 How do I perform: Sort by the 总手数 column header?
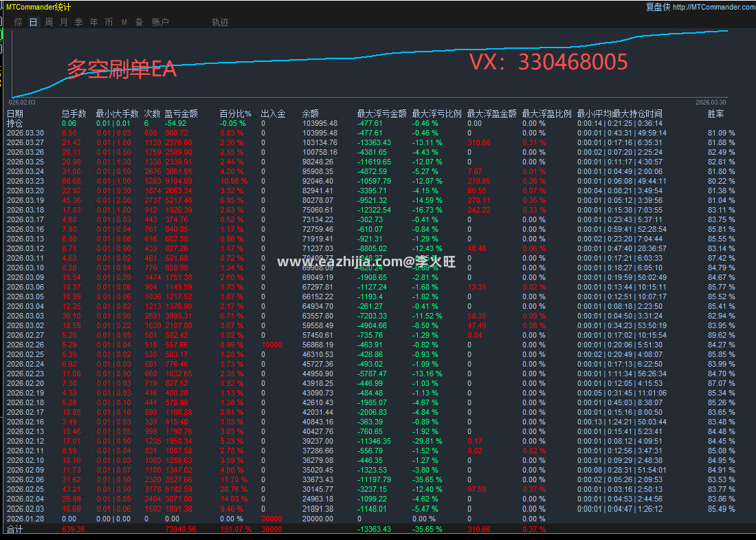coord(74,114)
